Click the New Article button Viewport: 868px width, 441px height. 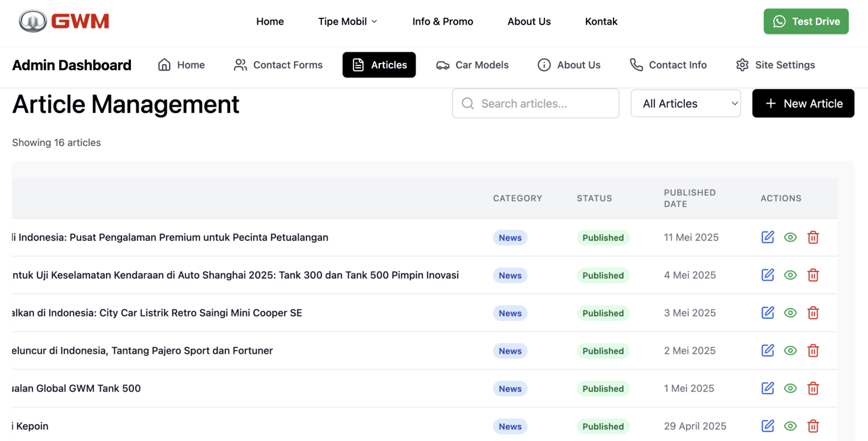[803, 103]
